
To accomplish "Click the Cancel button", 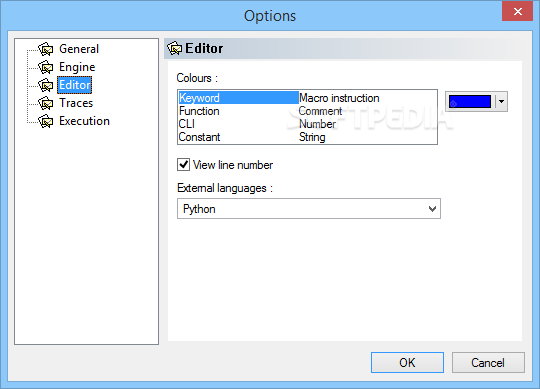I will 488,362.
